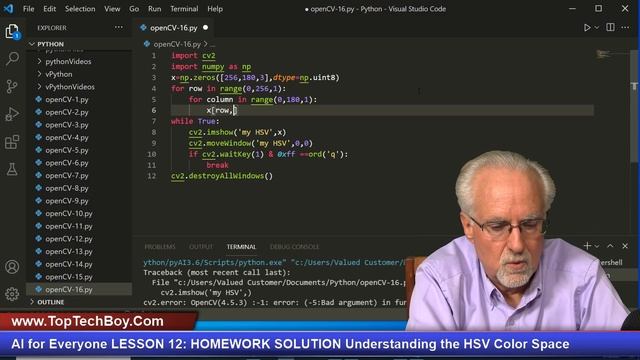Switch to the TERMINAL panel tab
Viewport: 640px width, 360px height.
[x=241, y=247]
